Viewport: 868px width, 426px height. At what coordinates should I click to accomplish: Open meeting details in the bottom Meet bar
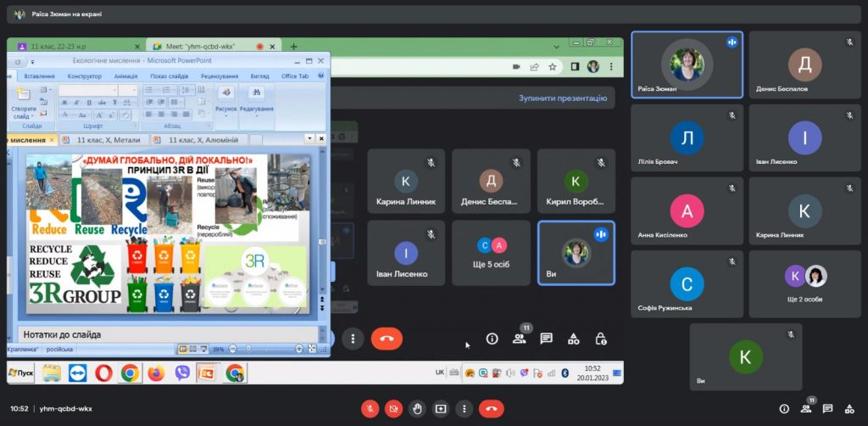pyautogui.click(x=784, y=409)
